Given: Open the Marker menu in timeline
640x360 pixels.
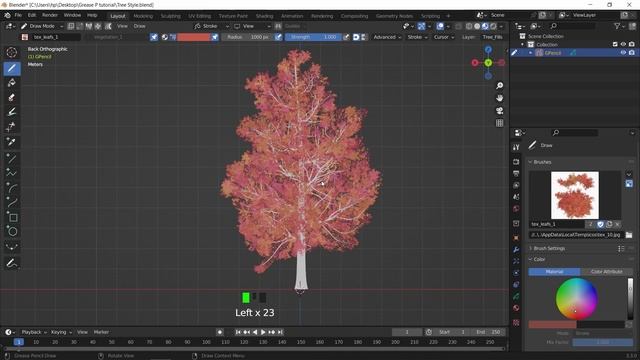Looking at the screenshot, I should click(x=101, y=332).
